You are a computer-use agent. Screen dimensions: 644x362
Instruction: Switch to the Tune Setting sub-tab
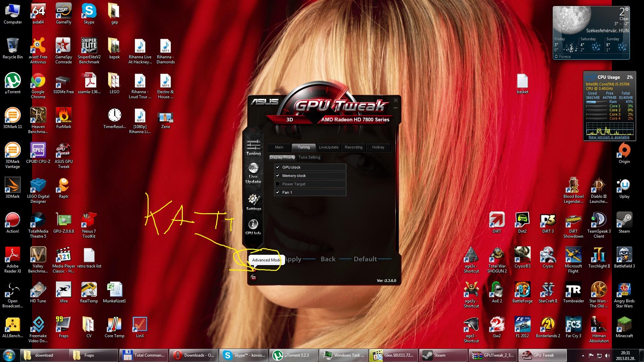tap(309, 157)
